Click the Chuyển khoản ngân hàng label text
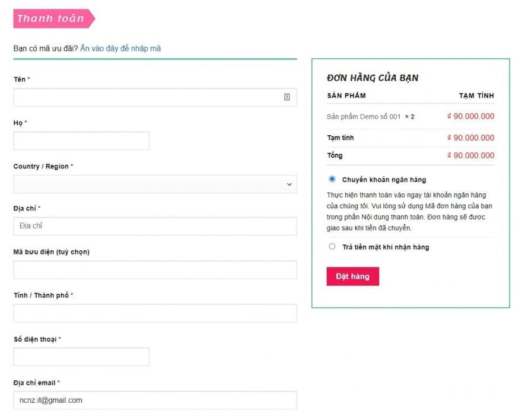Image resolution: width=522 pixels, height=420 pixels. click(384, 180)
